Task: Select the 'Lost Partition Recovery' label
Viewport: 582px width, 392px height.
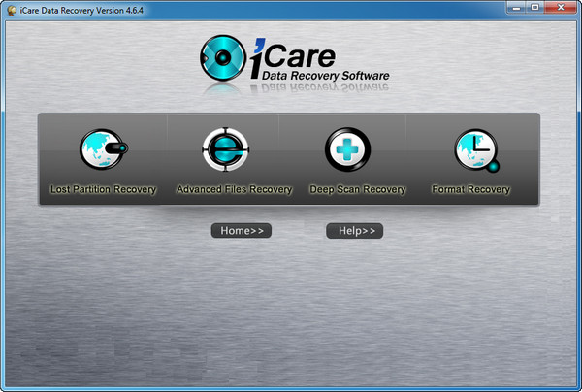Action: point(103,189)
